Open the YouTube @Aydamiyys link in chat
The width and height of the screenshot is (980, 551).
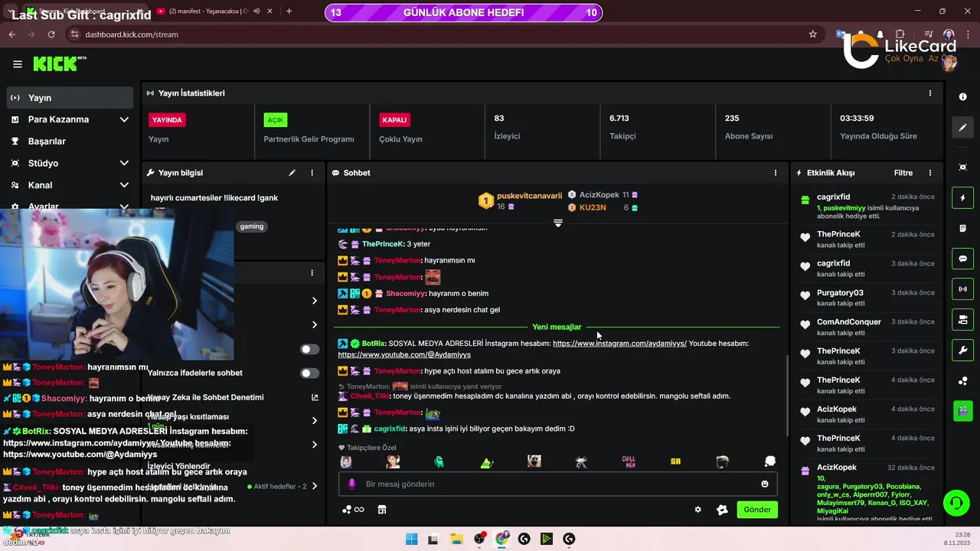coord(404,355)
